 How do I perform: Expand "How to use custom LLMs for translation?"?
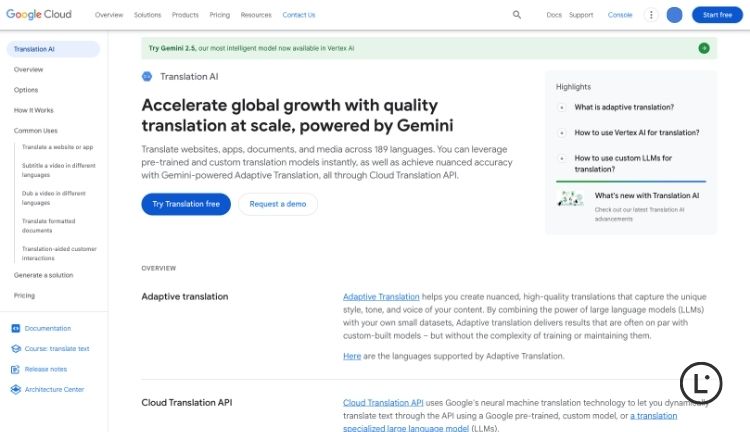click(562, 158)
